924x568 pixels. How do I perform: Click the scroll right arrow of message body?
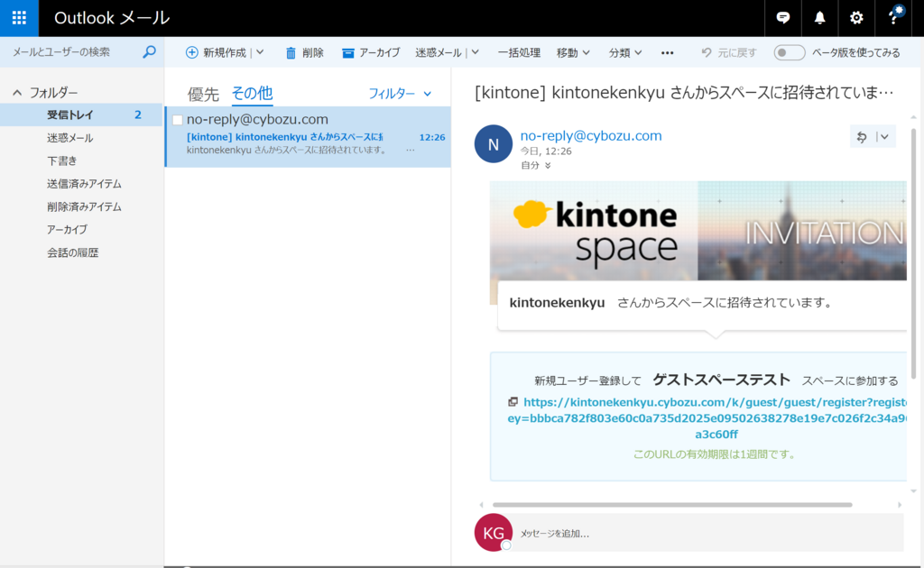click(x=900, y=504)
